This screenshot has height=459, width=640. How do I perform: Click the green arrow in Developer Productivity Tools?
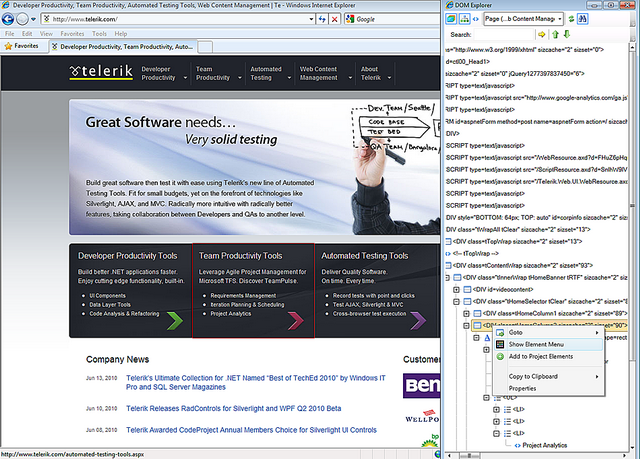(x=175, y=320)
